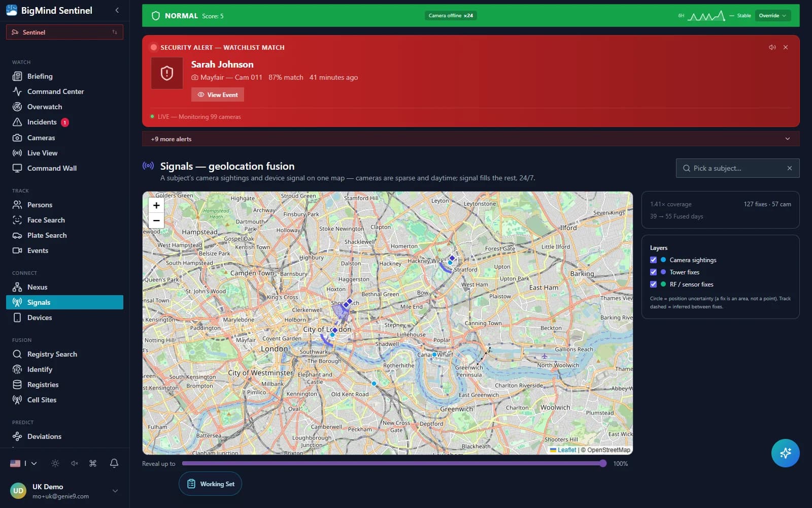812x508 pixels.
Task: Click the 39 → 55 Fused days stat
Action: coord(676,216)
